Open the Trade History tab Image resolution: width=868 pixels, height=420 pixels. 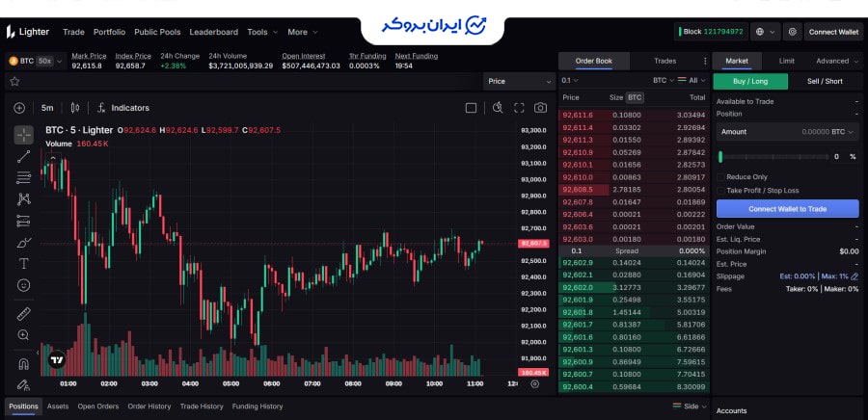click(x=202, y=407)
